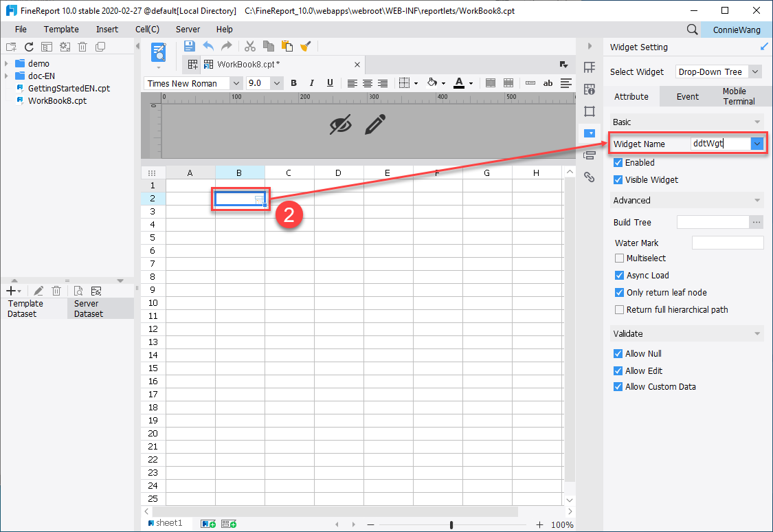Disable the Async Load option
The image size is (773, 532).
[x=618, y=275]
